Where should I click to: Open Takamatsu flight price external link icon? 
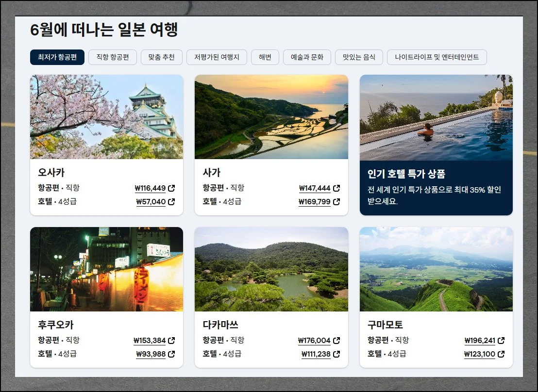[x=337, y=340]
